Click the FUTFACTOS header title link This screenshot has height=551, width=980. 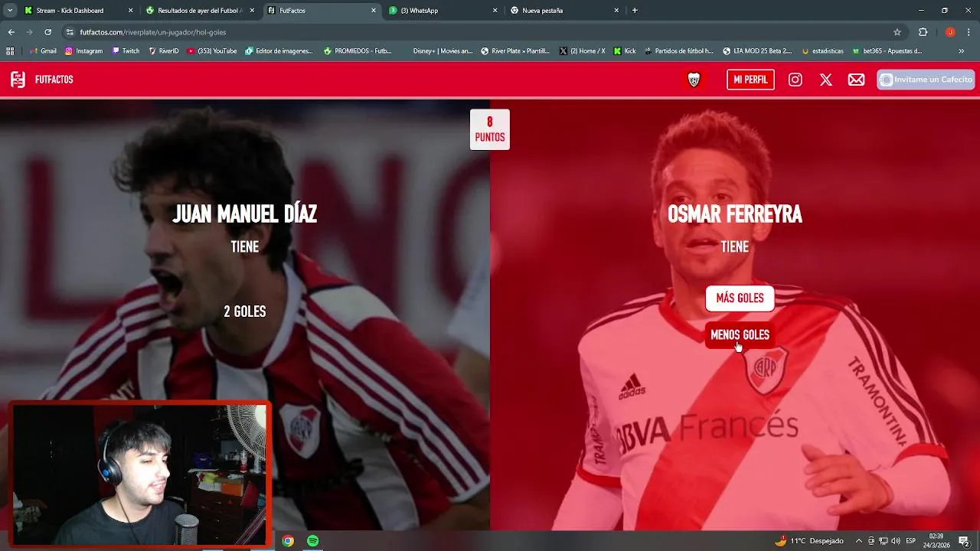(x=54, y=80)
